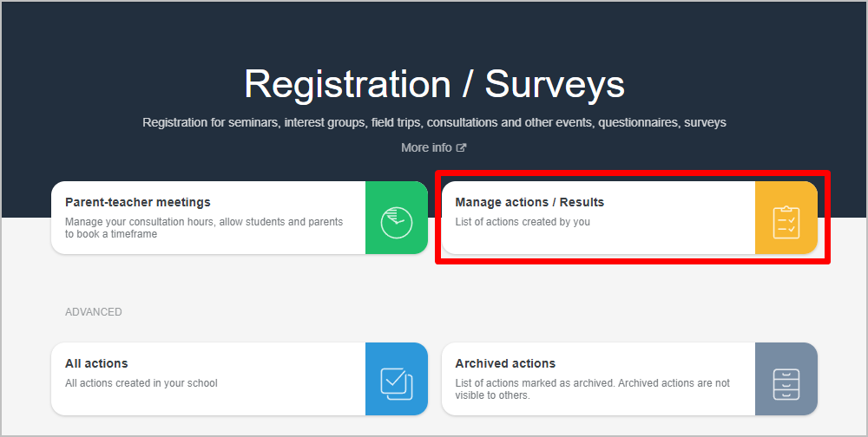Screen dimensions: 868x437
Task: Click the 'List of actions marked as archived' description
Action: [592, 388]
